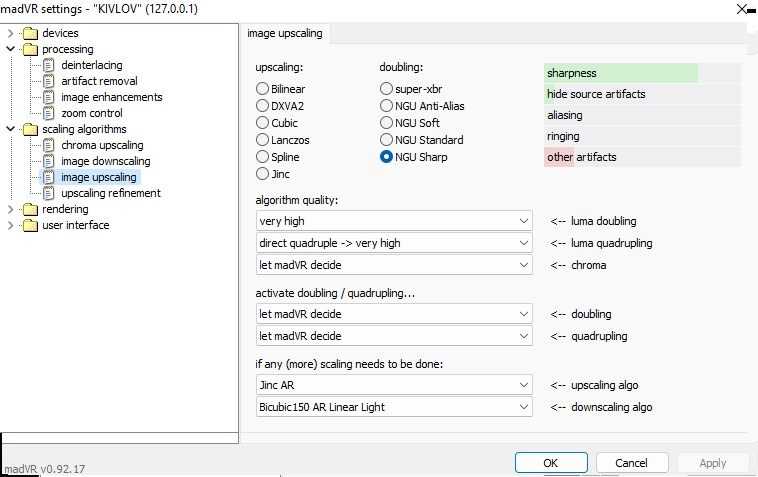
Task: Click the Cancel button
Action: tap(632, 463)
